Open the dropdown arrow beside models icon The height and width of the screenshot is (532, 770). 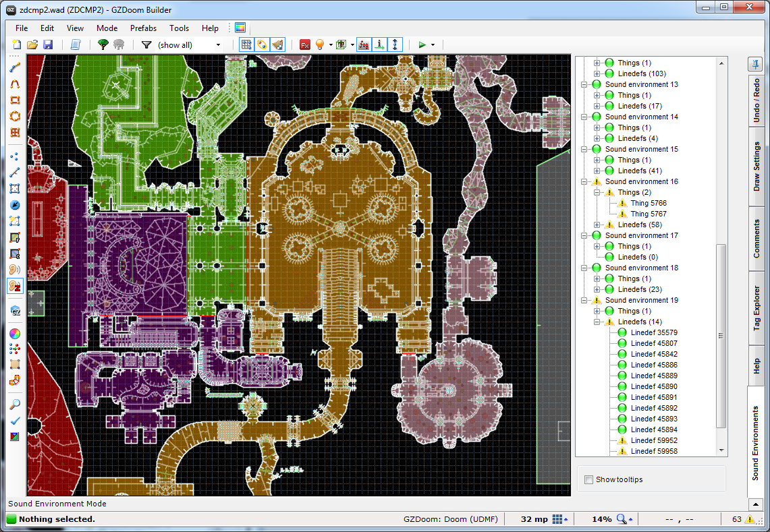point(352,45)
